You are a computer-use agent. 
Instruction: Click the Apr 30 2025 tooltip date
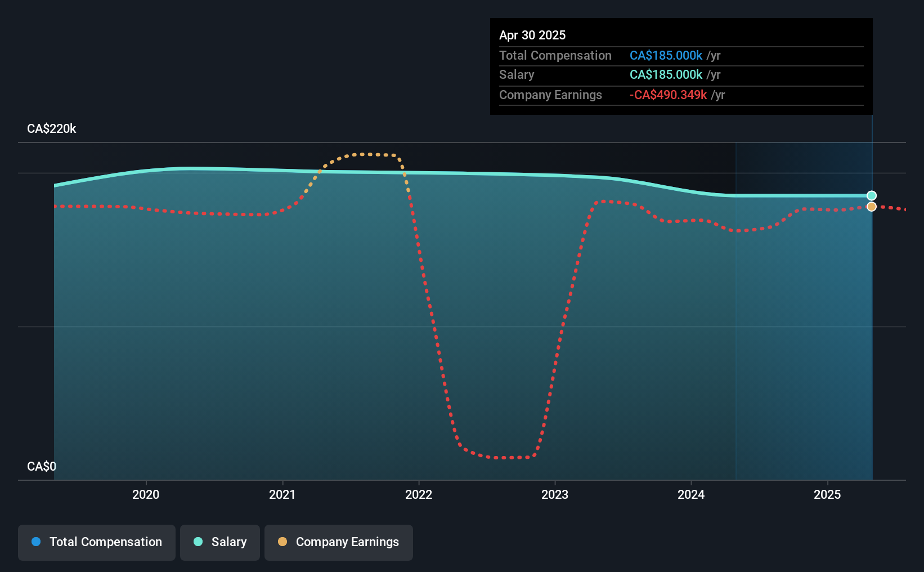tap(532, 35)
